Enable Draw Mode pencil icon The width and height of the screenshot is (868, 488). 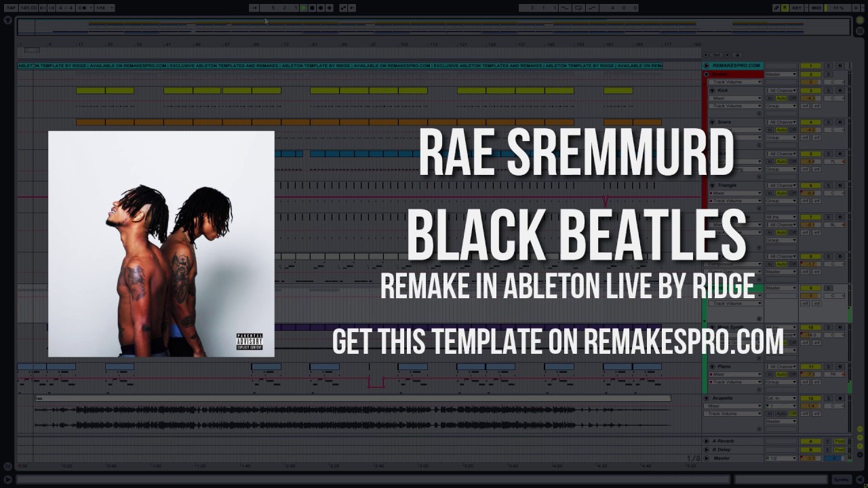point(776,7)
